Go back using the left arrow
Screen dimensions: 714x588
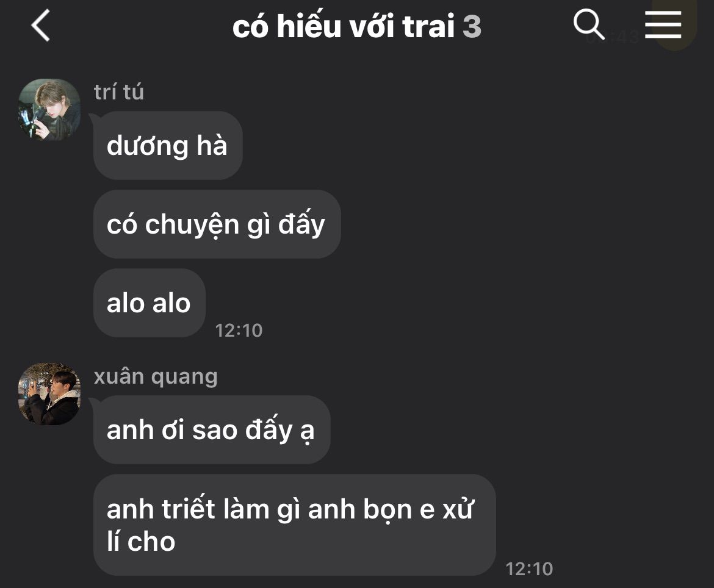click(40, 26)
